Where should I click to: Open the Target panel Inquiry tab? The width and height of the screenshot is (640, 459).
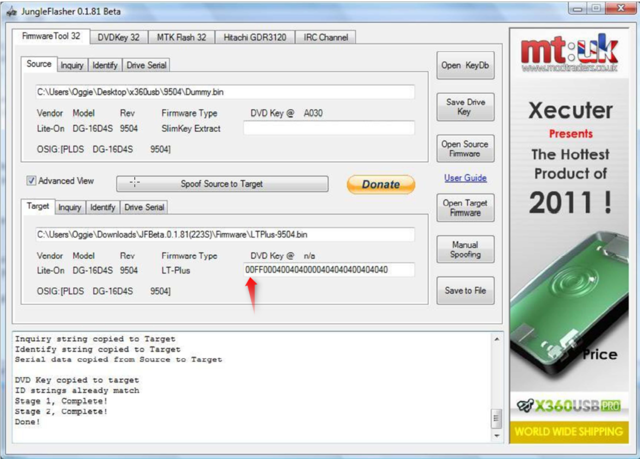[x=70, y=208]
